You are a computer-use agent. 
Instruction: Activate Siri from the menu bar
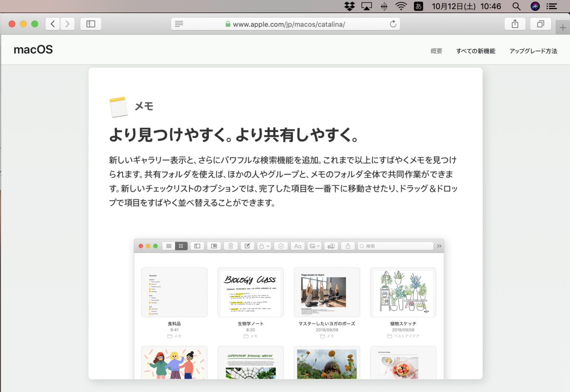tap(534, 6)
